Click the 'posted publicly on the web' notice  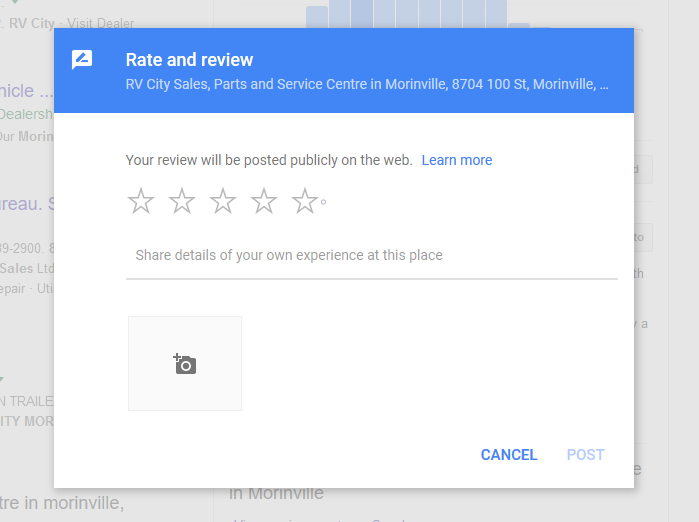coord(269,160)
